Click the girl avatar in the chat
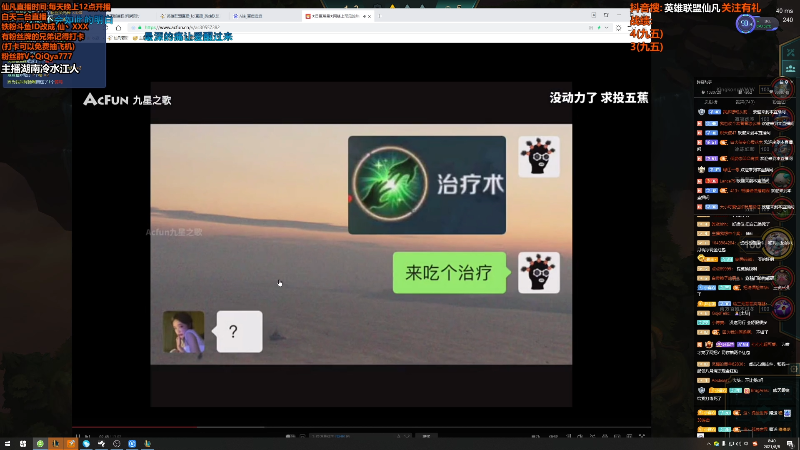This screenshot has width=800, height=450. click(x=184, y=332)
